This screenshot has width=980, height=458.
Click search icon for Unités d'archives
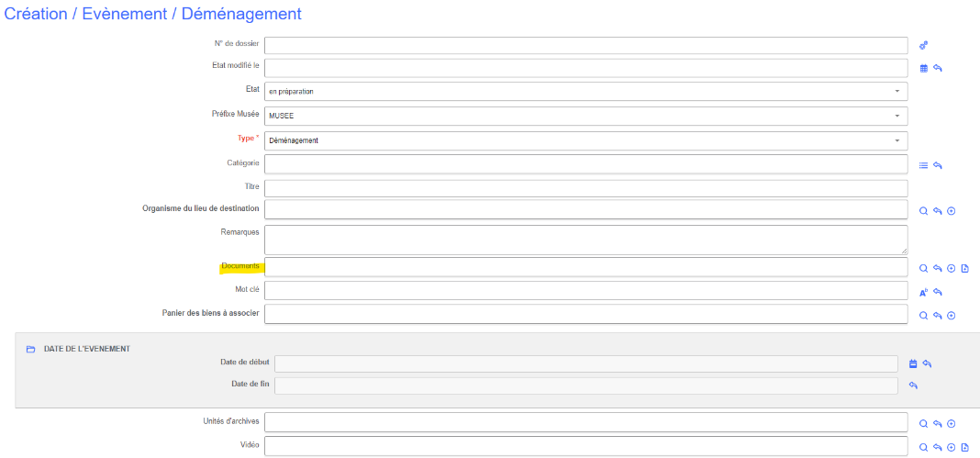click(x=924, y=424)
